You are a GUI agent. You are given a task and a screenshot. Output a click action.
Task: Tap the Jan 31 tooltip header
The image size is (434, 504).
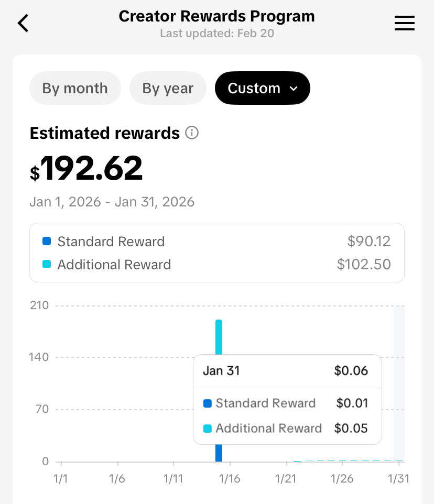click(x=287, y=370)
